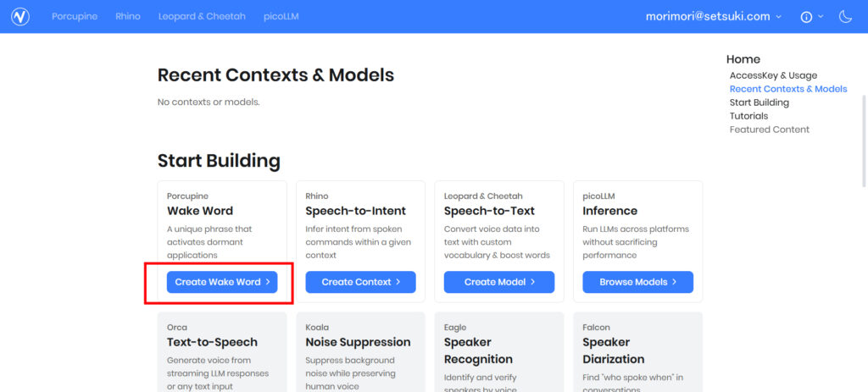The image size is (868, 392).
Task: Select Recent Contexts & Models sidebar link
Action: [x=788, y=89]
